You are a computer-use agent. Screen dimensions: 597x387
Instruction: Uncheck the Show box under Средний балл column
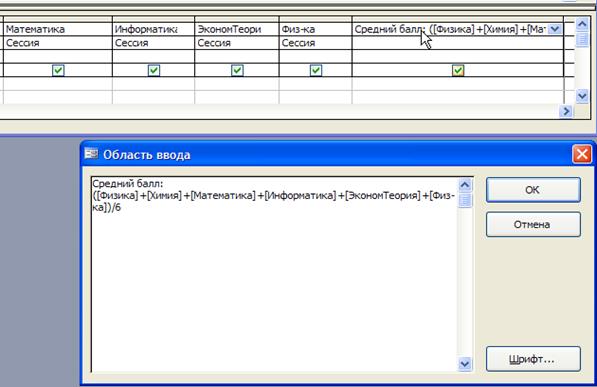458,70
